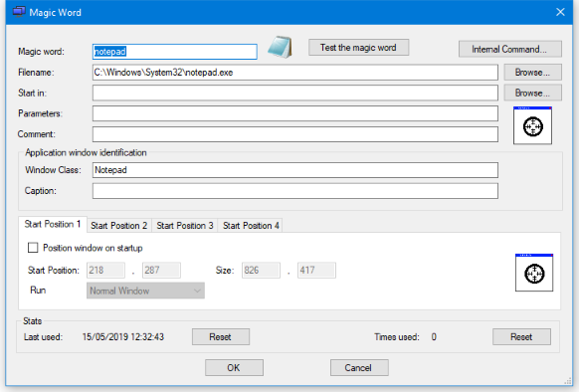Switch to Start Position 2 tab
This screenshot has width=579, height=392.
[x=119, y=226]
